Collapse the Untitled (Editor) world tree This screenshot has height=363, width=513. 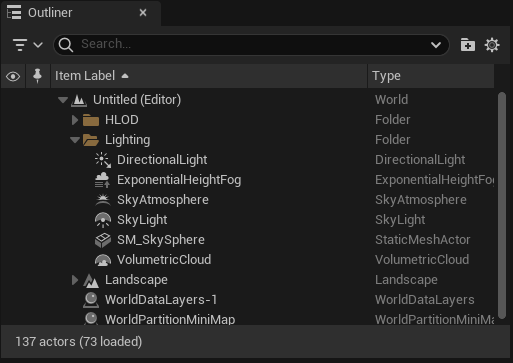click(63, 100)
